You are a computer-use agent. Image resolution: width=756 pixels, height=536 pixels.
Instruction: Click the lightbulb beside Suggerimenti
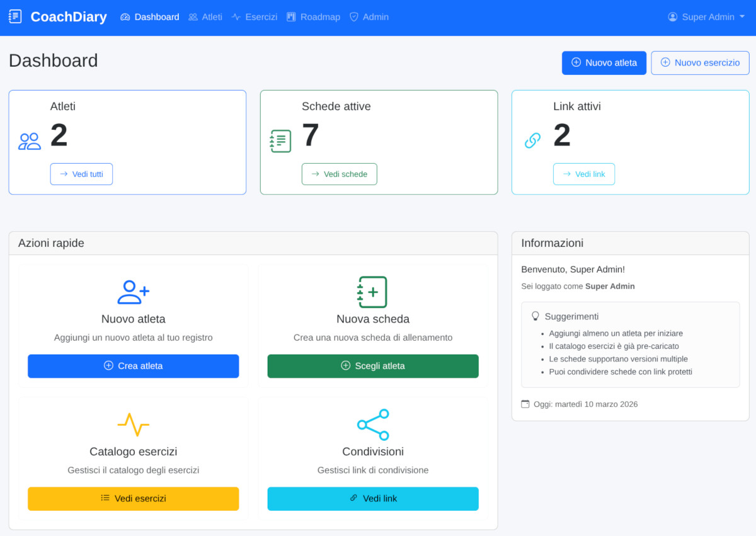pyautogui.click(x=536, y=316)
